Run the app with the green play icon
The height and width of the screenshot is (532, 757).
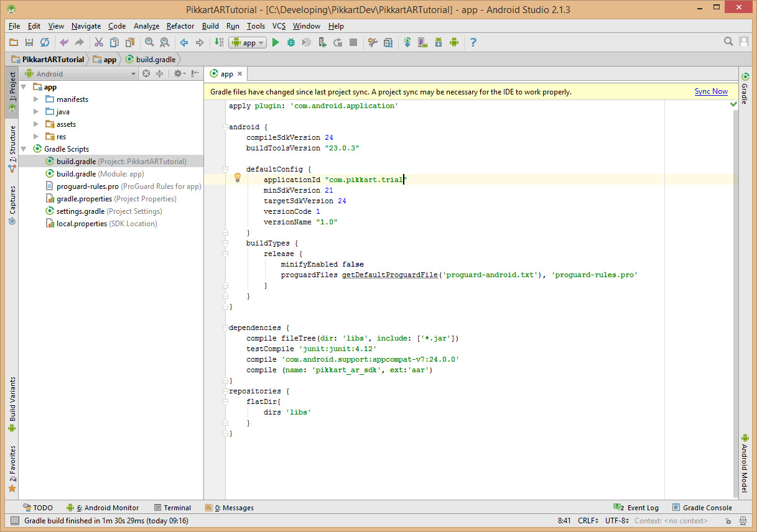(276, 42)
